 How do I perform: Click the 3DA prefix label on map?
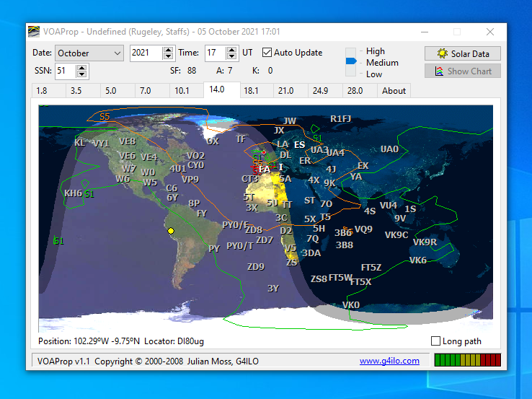click(x=311, y=253)
